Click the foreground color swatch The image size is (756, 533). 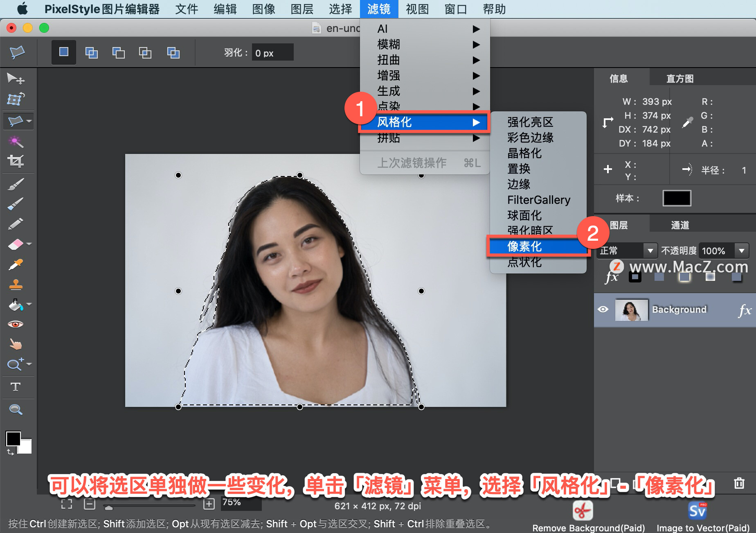pos(14,439)
